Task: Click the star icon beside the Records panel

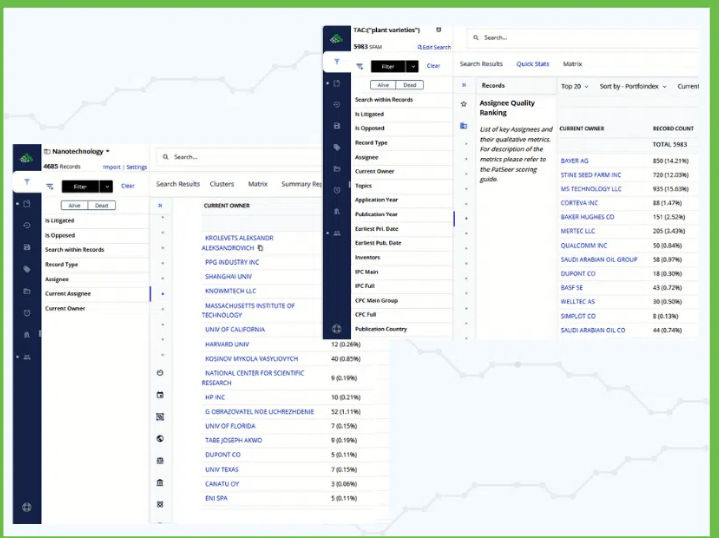Action: coord(464,104)
